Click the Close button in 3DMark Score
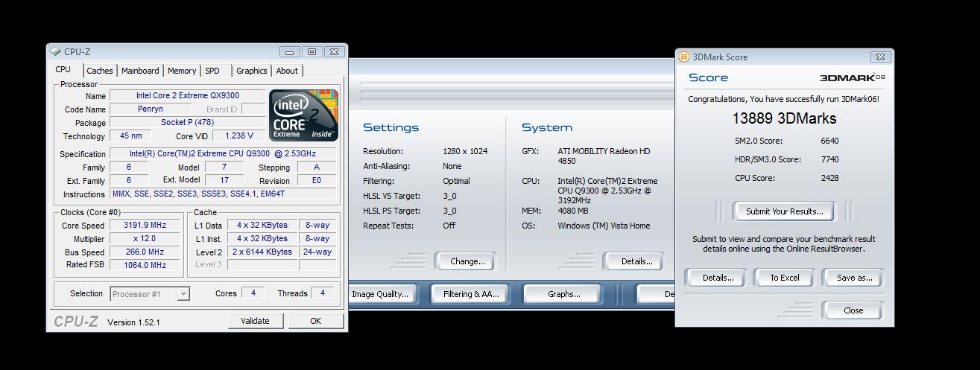This screenshot has height=370, width=980. point(853,310)
